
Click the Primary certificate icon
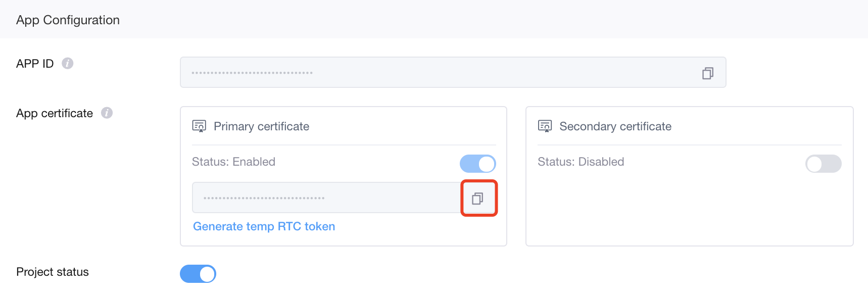click(x=199, y=126)
